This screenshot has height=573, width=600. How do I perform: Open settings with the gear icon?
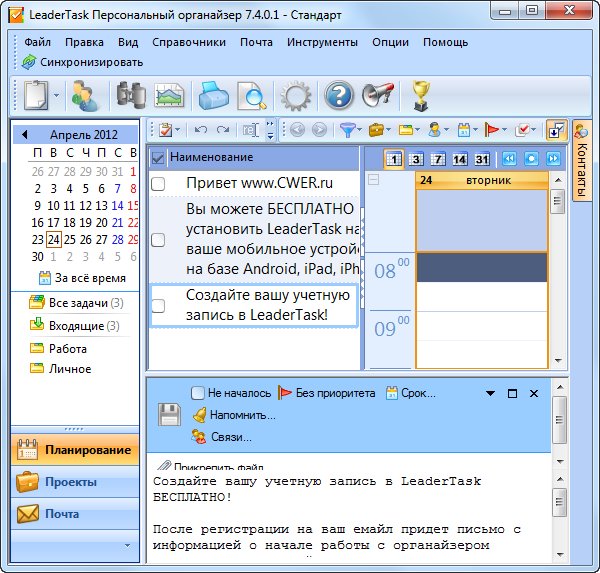coord(295,96)
